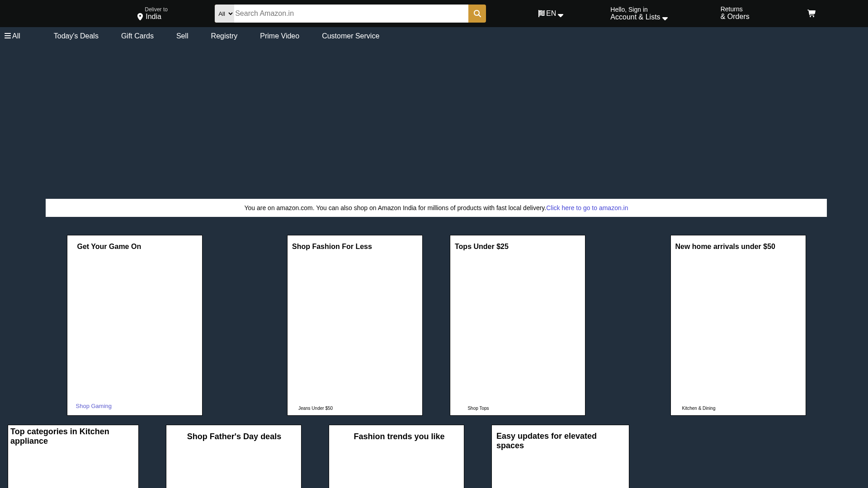Open the hamburger All menu

tap(13, 36)
